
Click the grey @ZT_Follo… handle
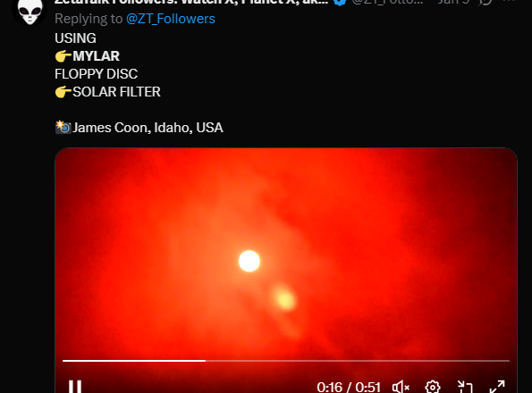coord(387,2)
